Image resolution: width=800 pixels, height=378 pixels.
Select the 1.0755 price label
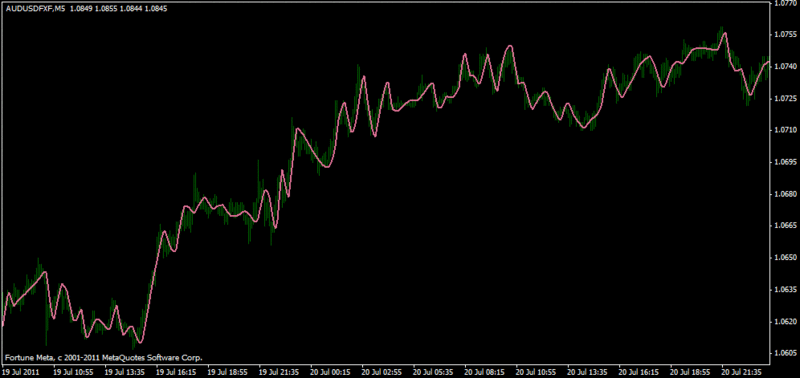786,35
